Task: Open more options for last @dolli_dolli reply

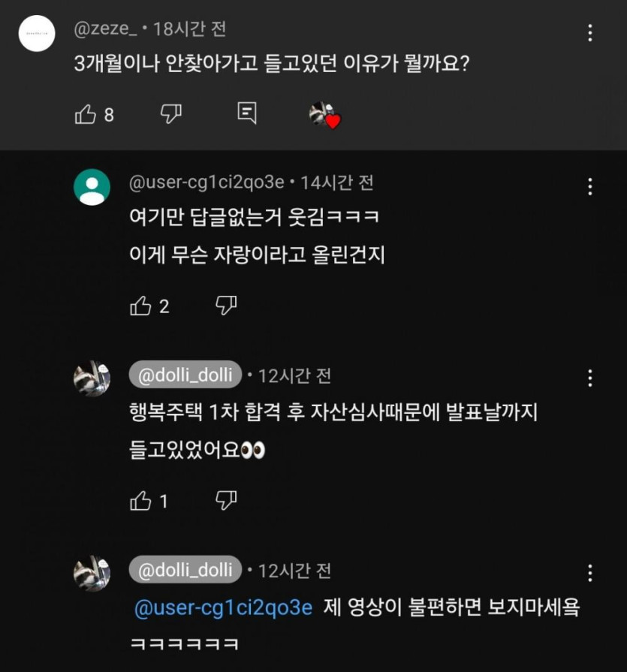Action: point(590,572)
